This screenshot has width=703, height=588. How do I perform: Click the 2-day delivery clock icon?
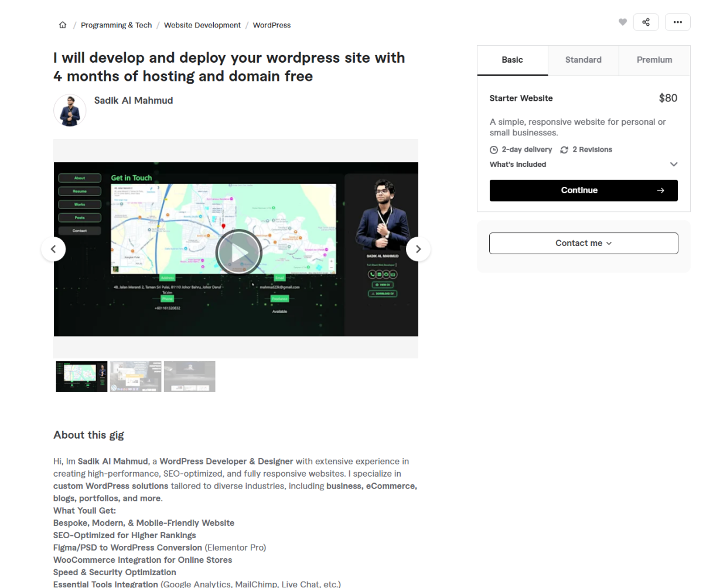click(494, 150)
